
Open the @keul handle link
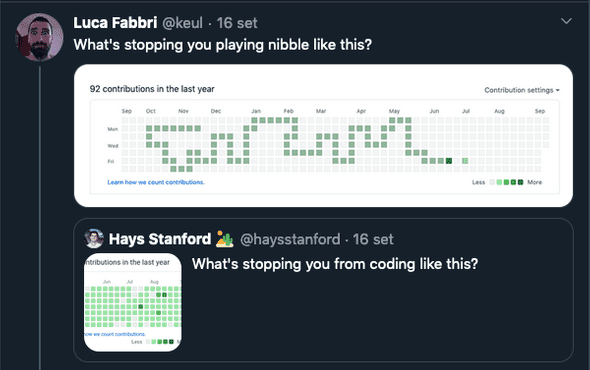tap(182, 23)
